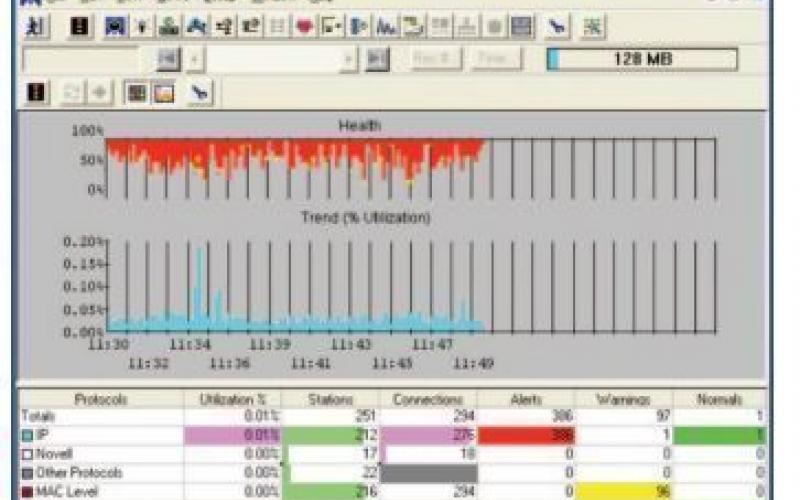
Task: Click the antenna icon in the top toolbar
Action: (x=142, y=27)
